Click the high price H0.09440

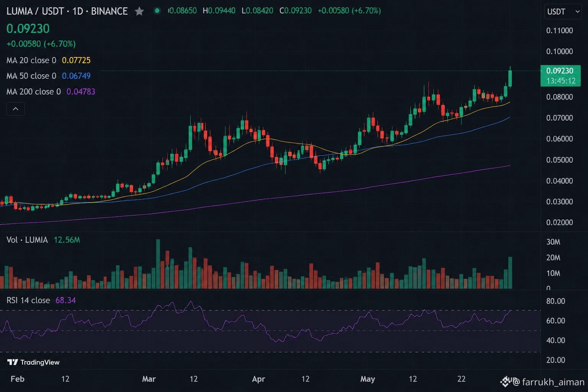coord(219,11)
